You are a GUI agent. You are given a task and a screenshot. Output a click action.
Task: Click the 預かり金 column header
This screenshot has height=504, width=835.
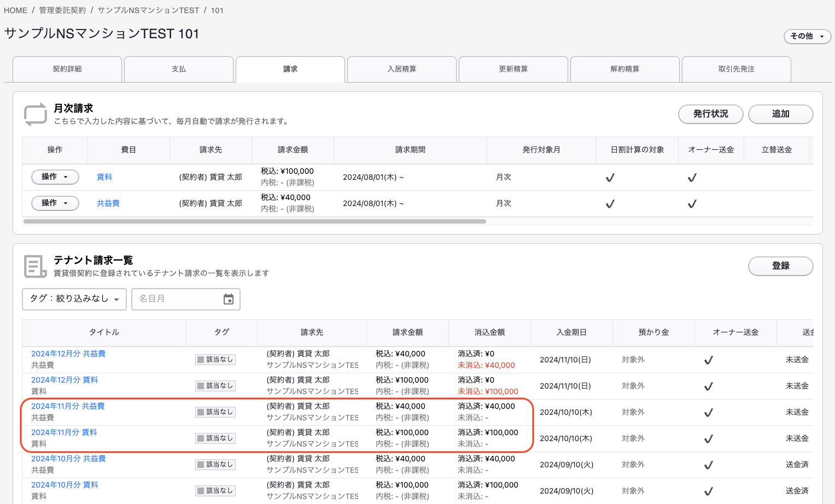point(653,332)
